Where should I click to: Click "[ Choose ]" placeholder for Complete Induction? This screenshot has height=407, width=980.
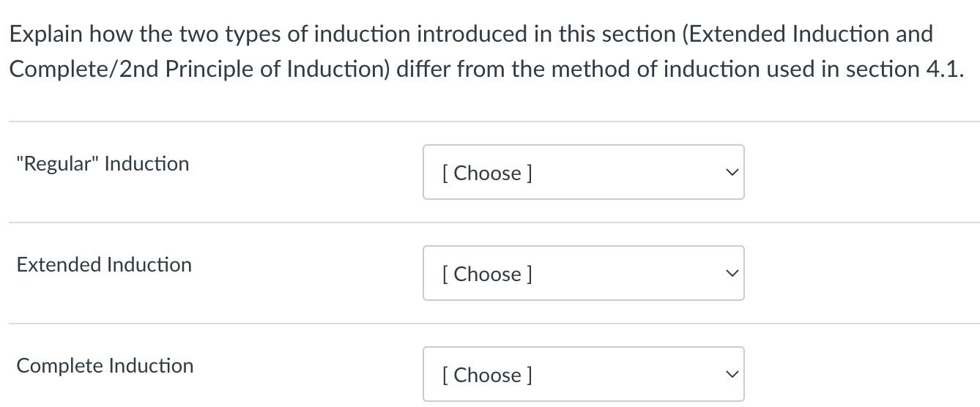(486, 376)
